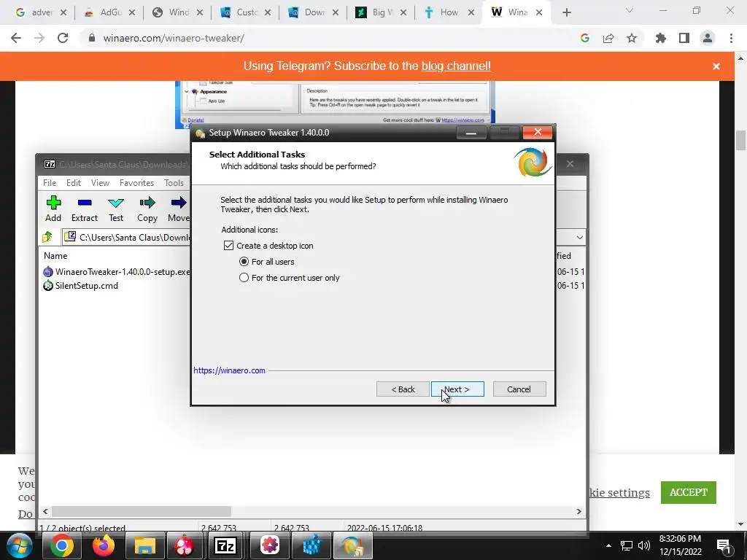Click the volume speaker tray icon
The height and width of the screenshot is (560, 747).
(x=643, y=545)
